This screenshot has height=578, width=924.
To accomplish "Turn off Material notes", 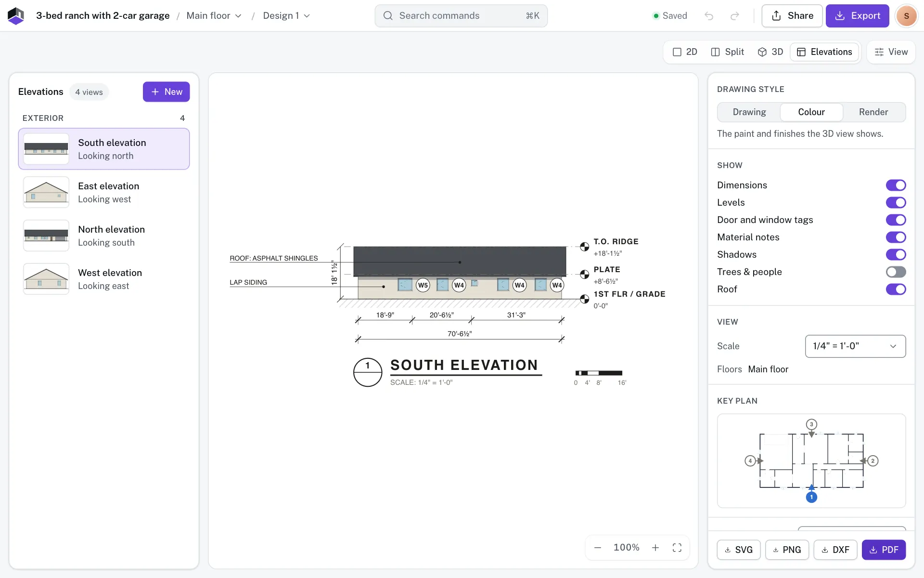I will tap(896, 237).
